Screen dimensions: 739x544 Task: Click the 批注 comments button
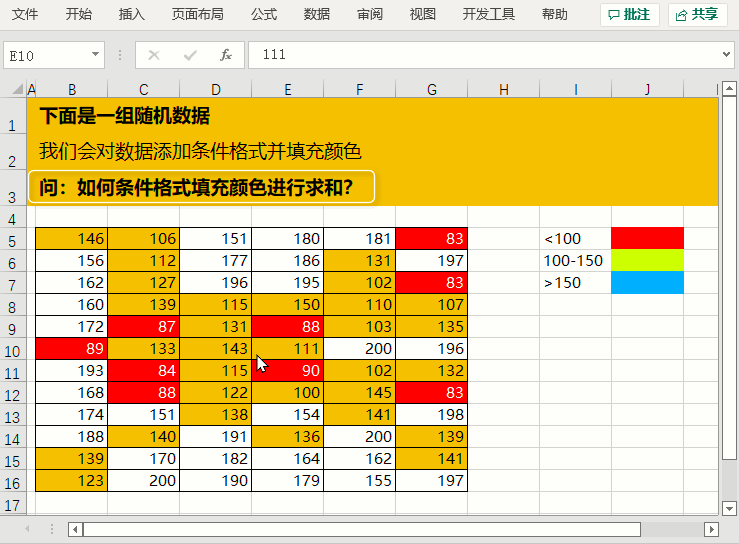pos(630,15)
